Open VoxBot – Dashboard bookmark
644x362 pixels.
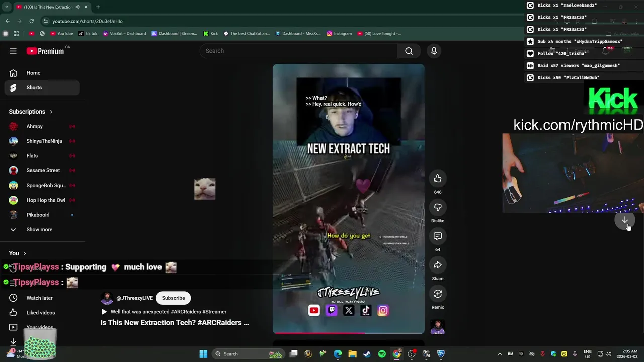click(124, 34)
